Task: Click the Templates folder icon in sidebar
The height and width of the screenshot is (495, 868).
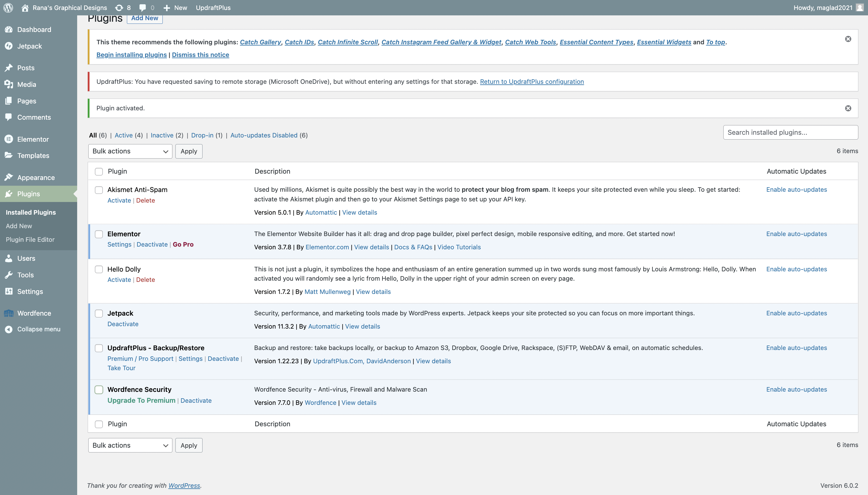Action: pyautogui.click(x=9, y=155)
